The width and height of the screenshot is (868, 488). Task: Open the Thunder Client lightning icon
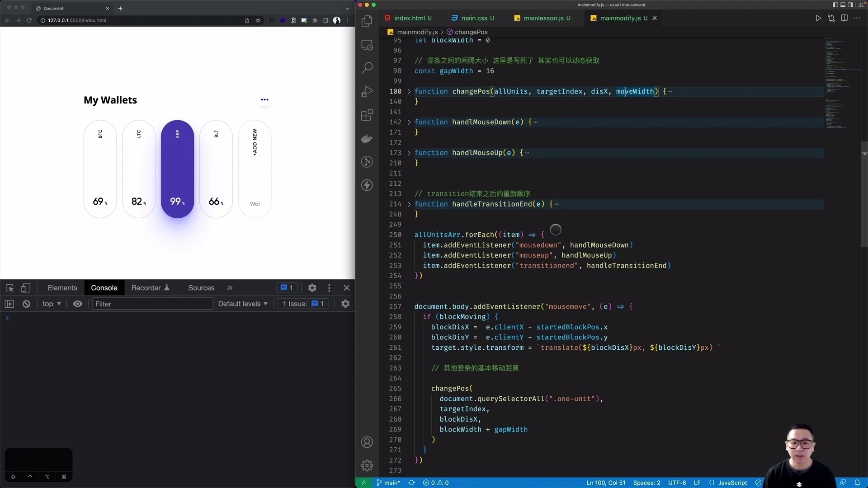[367, 185]
